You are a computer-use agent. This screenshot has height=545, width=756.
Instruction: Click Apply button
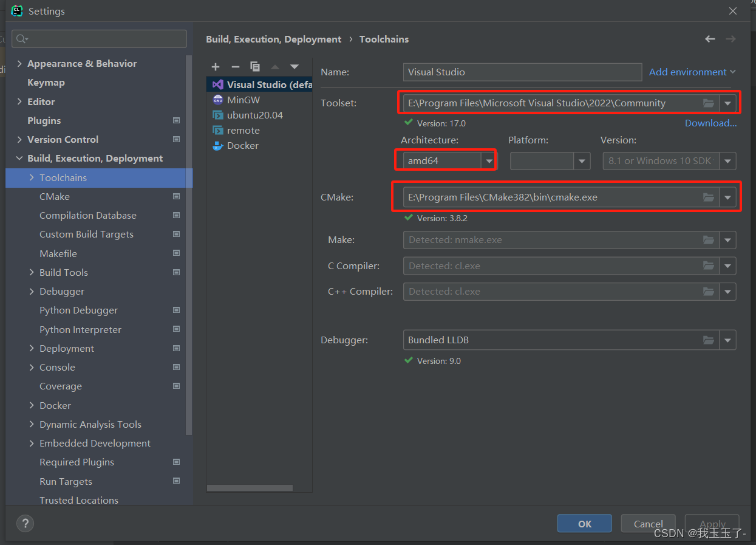tap(712, 524)
